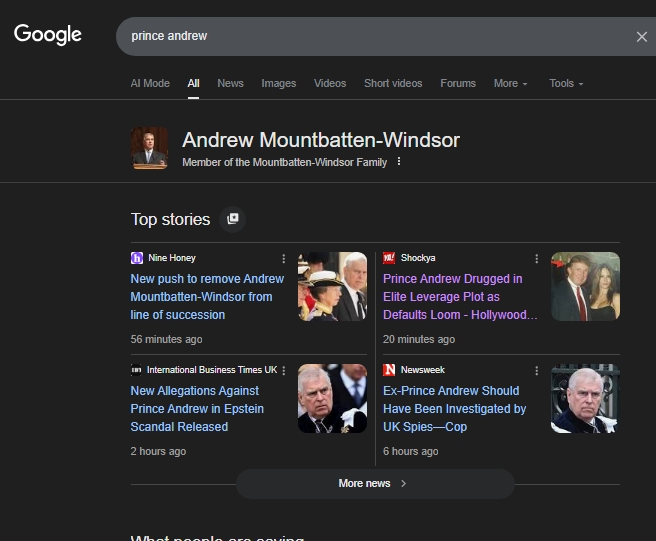Image resolution: width=656 pixels, height=541 pixels.
Task: Open three-dot menu beside Newsweek story
Action: pos(537,371)
